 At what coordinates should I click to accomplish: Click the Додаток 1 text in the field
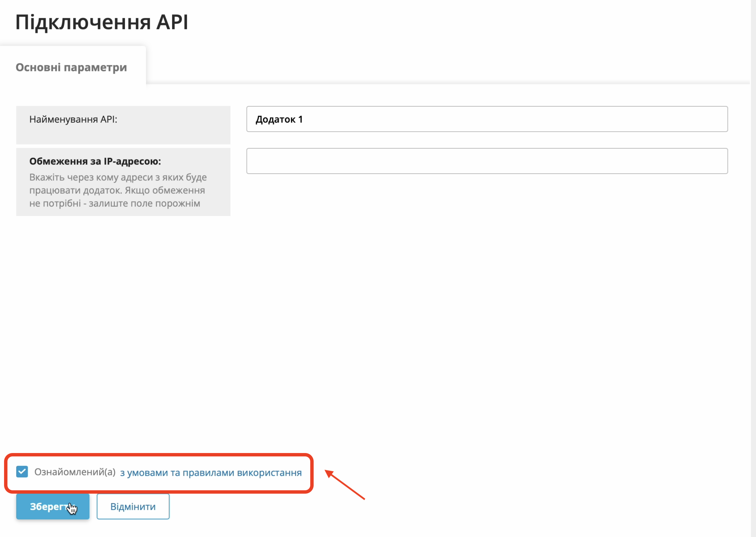(x=279, y=119)
